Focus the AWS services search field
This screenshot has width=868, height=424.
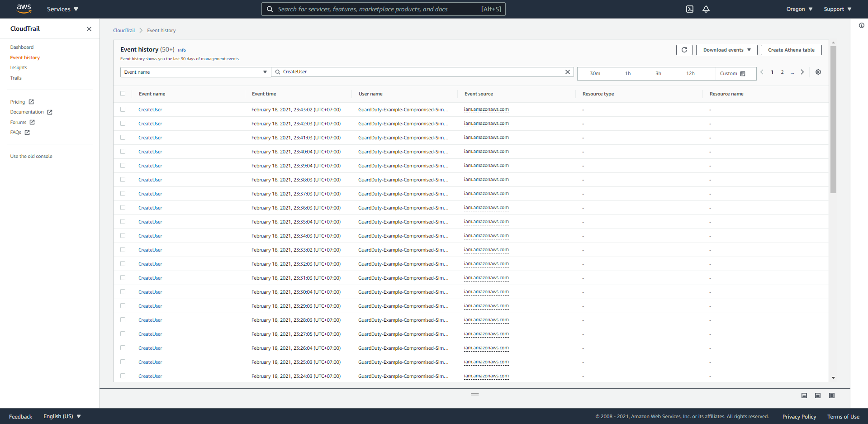(x=383, y=9)
